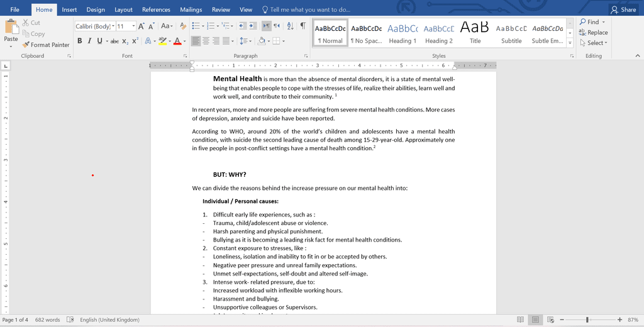Find text in the document
644x327 pixels.
click(x=590, y=22)
